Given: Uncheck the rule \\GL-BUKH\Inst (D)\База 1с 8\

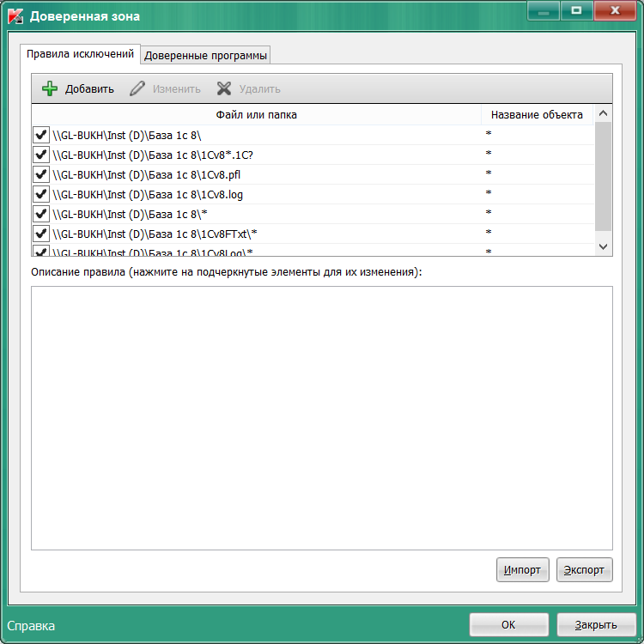Looking at the screenshot, I should pos(41,135).
